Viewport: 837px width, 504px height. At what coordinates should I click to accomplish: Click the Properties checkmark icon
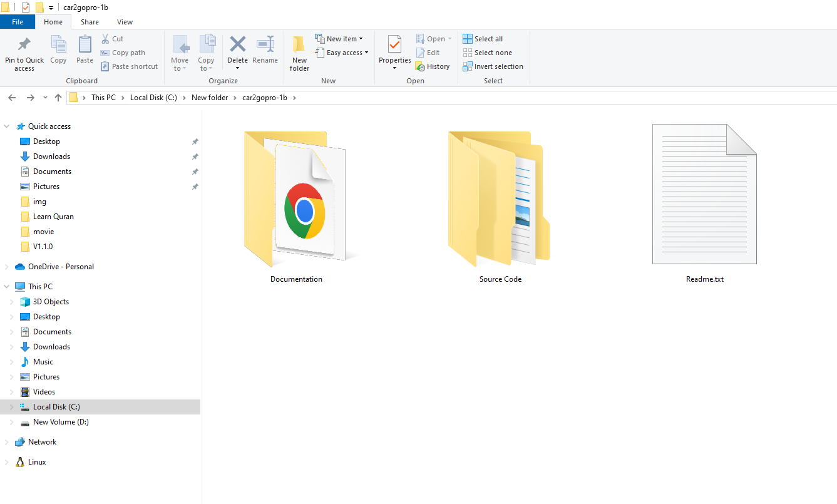394,44
